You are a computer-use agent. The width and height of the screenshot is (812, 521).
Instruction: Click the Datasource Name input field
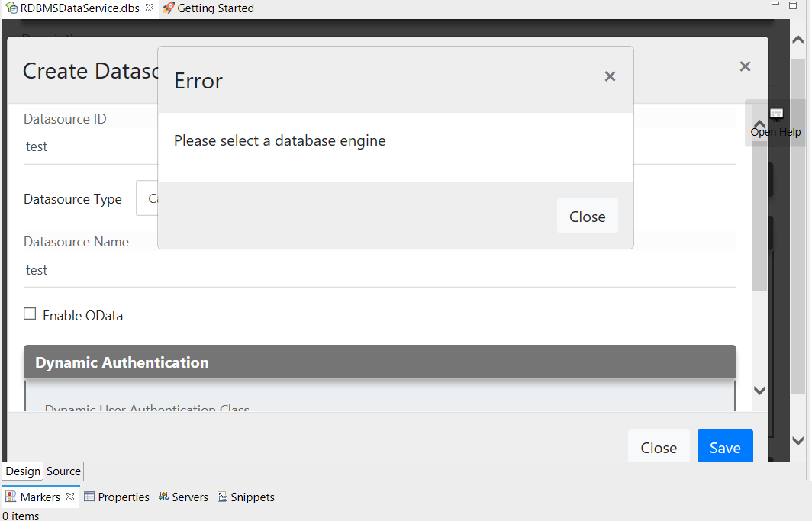tap(379, 270)
